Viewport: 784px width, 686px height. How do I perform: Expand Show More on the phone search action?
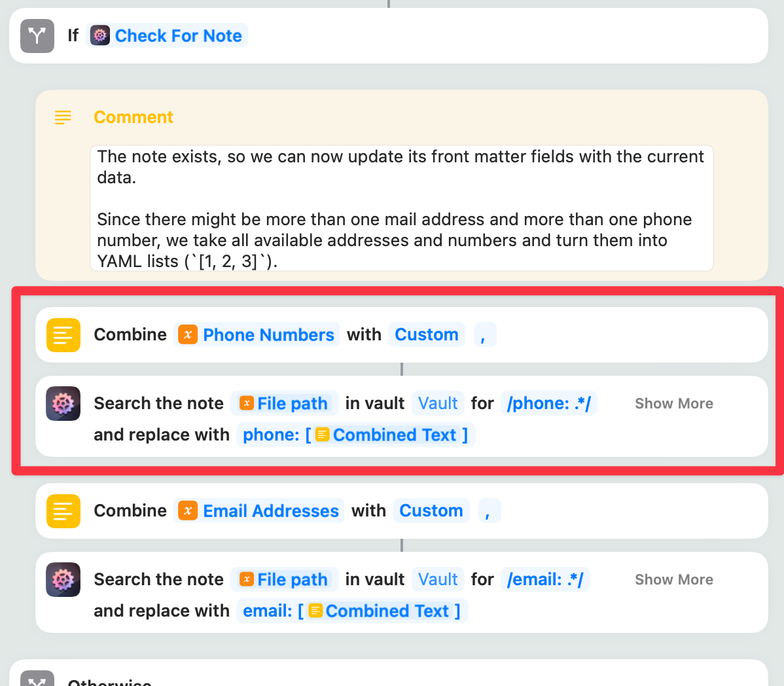[674, 404]
